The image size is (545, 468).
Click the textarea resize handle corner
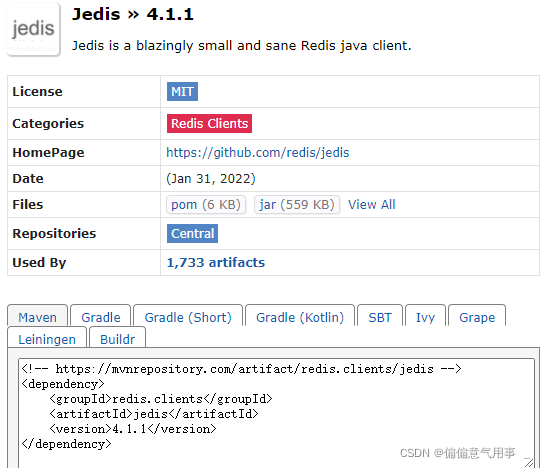coord(529,462)
